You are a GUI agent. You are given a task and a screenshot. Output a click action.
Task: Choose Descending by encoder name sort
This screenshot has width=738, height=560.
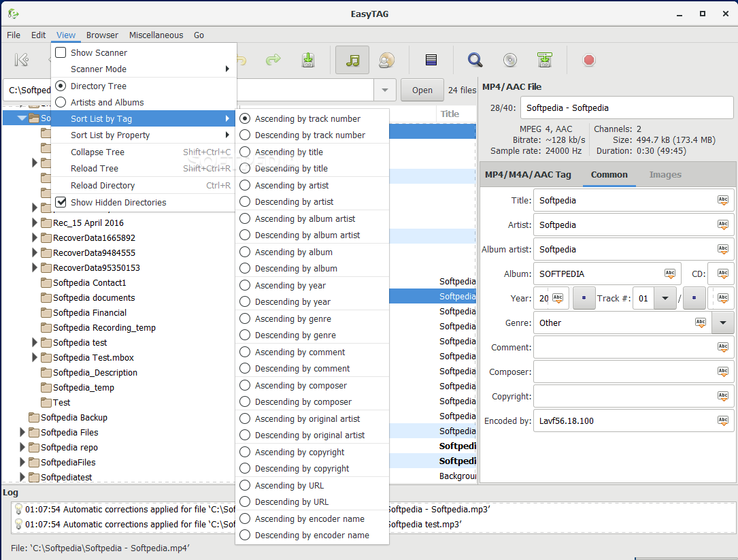point(312,535)
